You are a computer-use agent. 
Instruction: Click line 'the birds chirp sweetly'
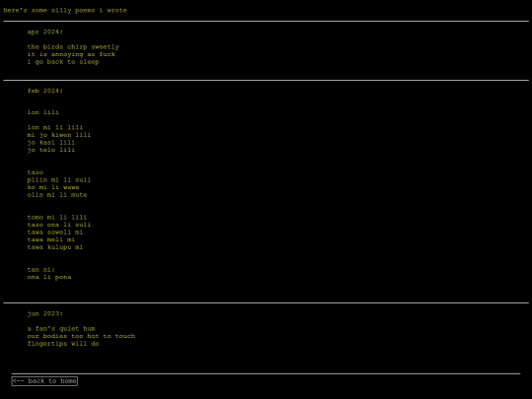pos(73,47)
